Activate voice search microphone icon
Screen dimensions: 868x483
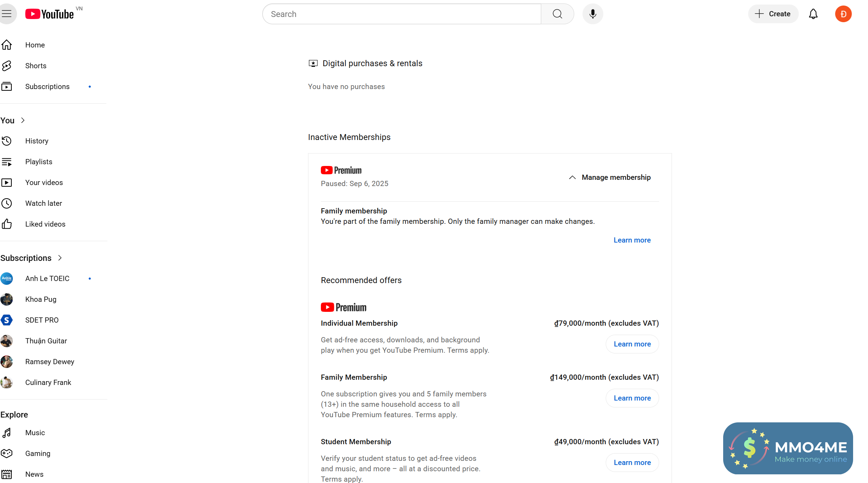pos(593,14)
